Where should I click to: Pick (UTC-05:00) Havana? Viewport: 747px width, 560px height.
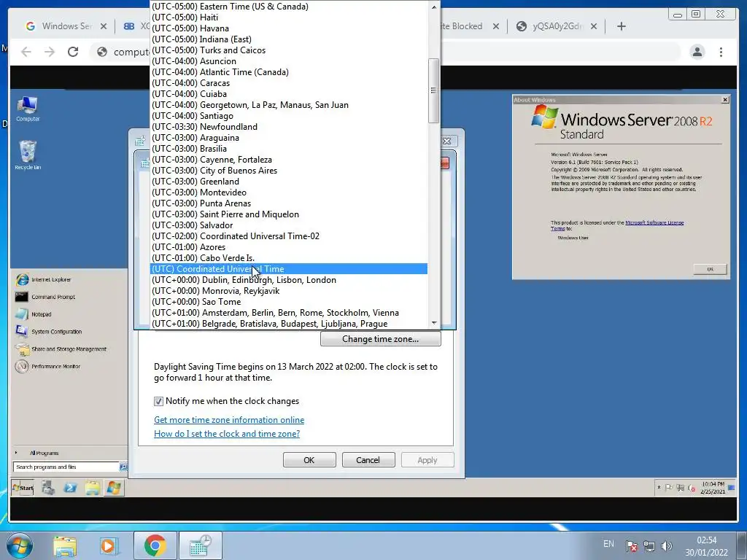(x=289, y=28)
